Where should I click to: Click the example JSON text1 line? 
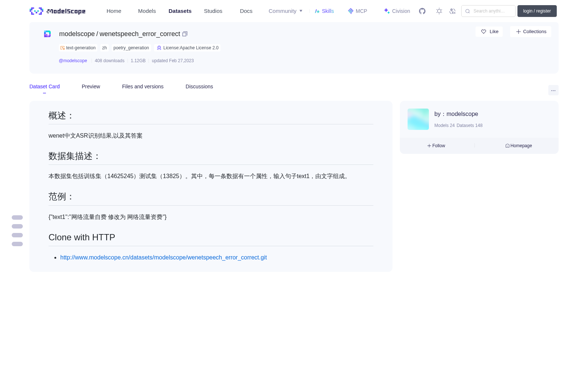pyautogui.click(x=108, y=217)
